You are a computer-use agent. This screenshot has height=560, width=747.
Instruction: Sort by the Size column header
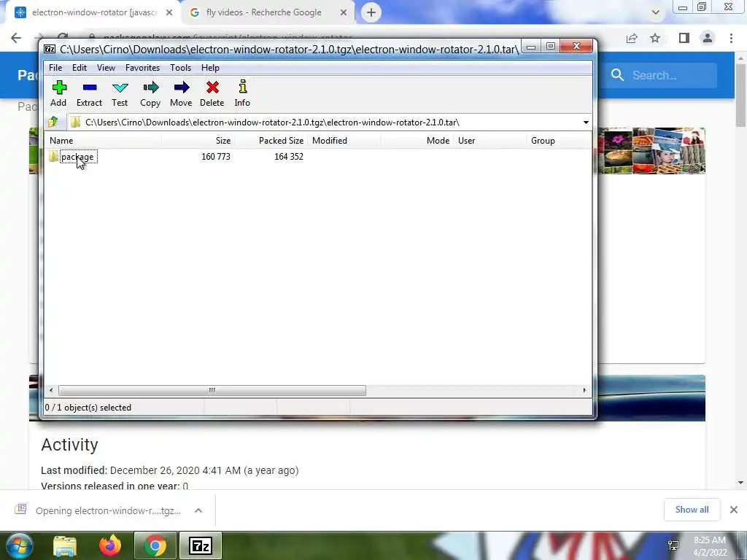(x=198, y=141)
